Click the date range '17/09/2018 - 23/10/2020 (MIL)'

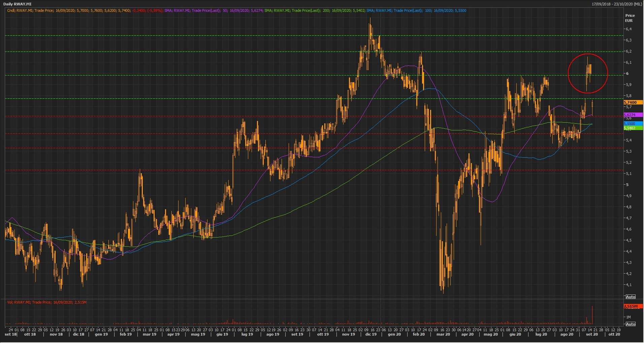point(617,4)
